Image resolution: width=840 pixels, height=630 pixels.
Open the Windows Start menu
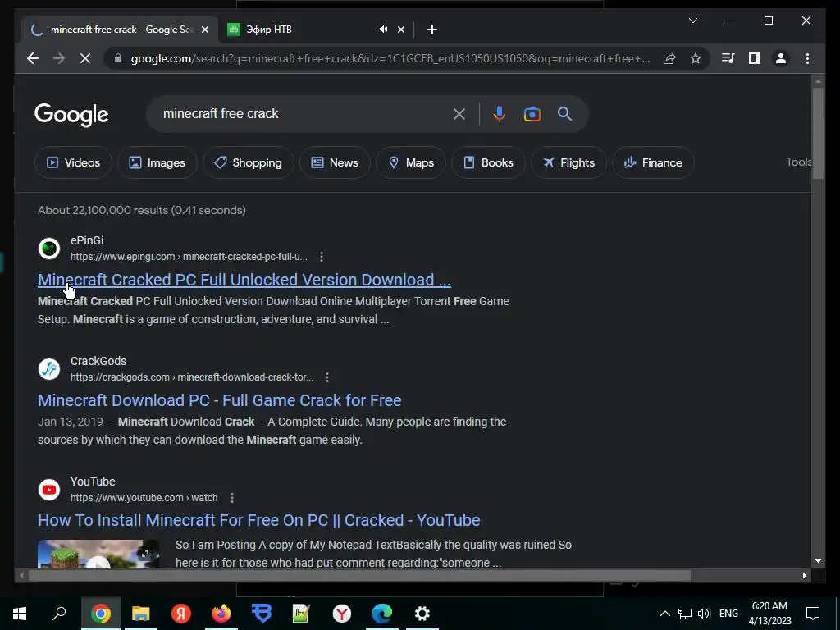[20, 614]
